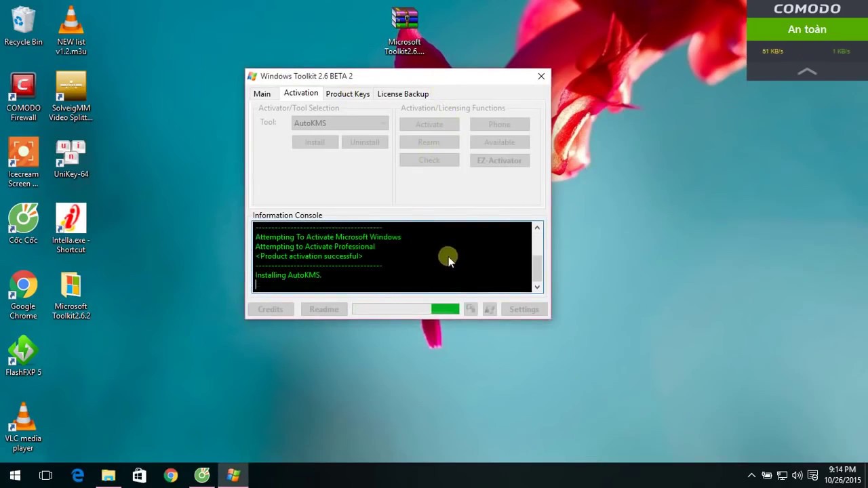Click the console scrollbar down arrow
This screenshot has height=488, width=868.
[x=537, y=287]
